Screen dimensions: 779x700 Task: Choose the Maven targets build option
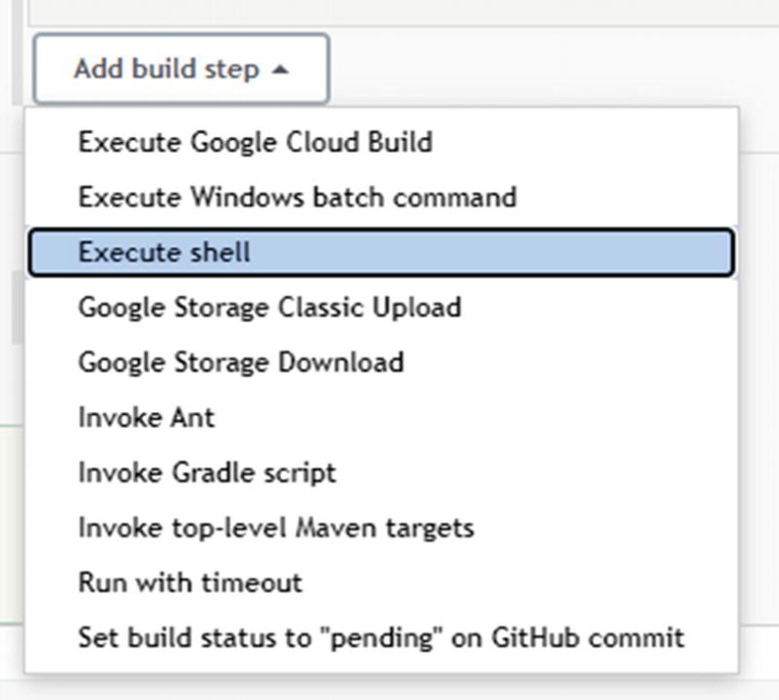pos(276,527)
